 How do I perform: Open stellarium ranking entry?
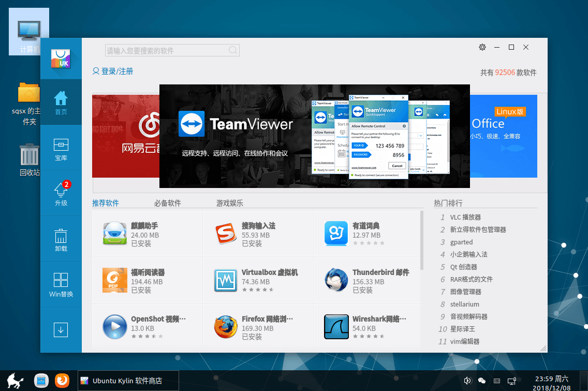(465, 304)
